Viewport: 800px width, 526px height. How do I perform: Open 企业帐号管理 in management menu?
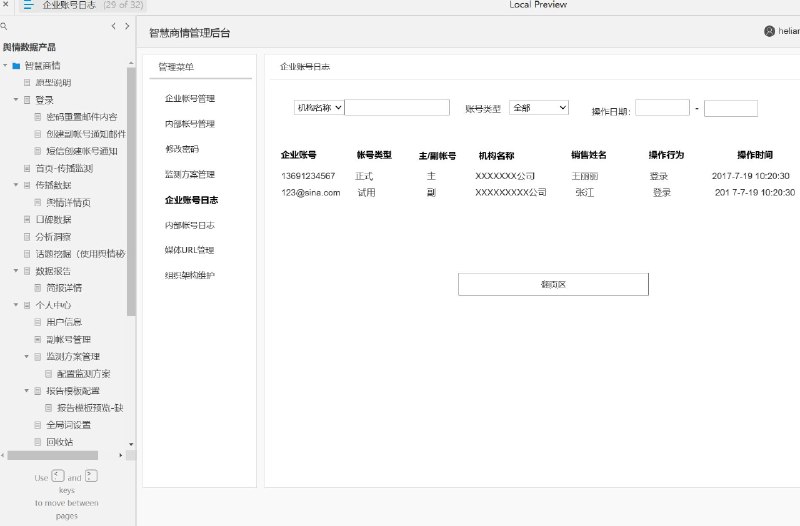click(190, 98)
